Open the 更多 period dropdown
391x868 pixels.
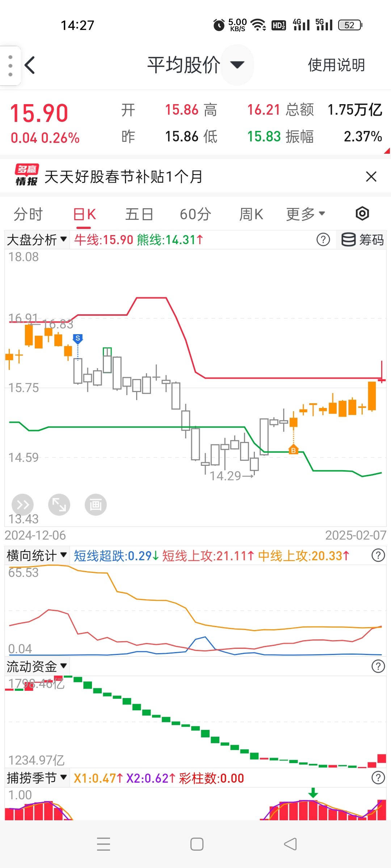306,214
